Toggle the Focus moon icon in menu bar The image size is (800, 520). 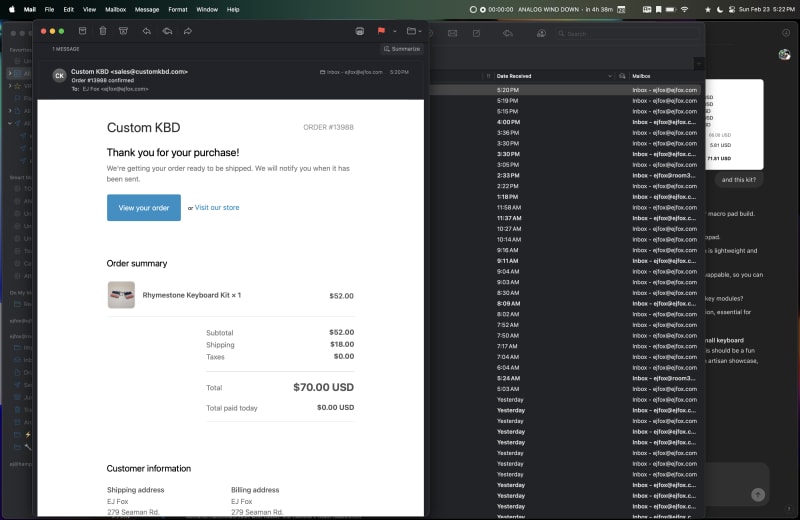pos(720,9)
